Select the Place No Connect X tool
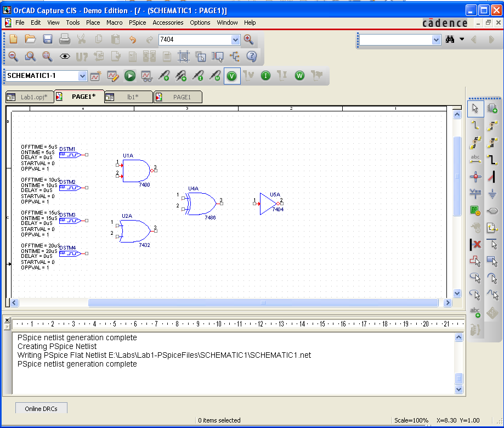The image size is (504, 428). pyautogui.click(x=475, y=244)
